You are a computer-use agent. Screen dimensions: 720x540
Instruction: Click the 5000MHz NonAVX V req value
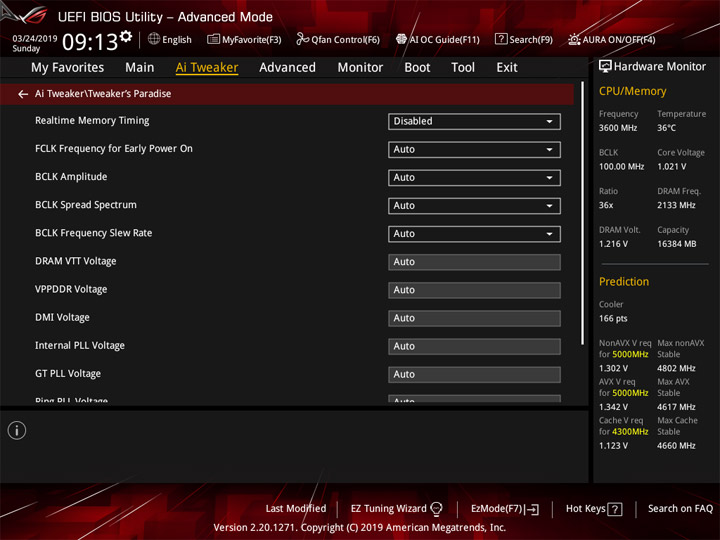coord(630,354)
